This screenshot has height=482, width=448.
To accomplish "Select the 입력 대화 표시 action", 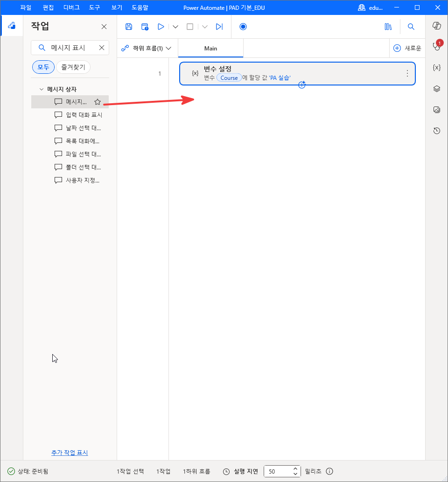I will 70,115.
